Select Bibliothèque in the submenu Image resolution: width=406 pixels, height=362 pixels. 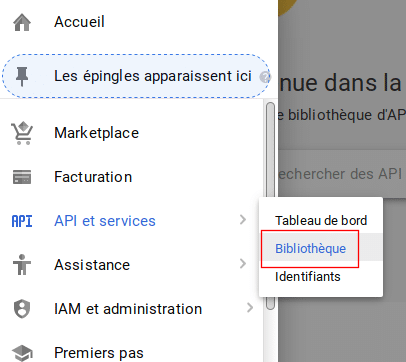[310, 249]
